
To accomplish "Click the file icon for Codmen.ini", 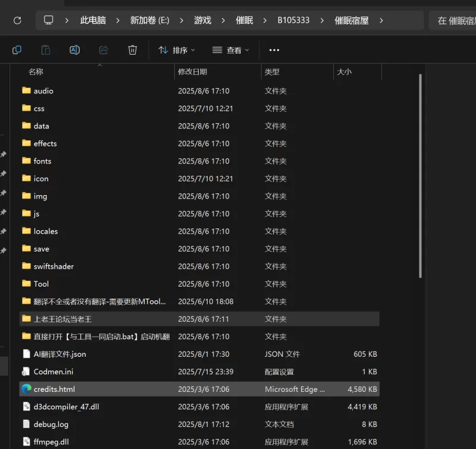I will pos(26,371).
